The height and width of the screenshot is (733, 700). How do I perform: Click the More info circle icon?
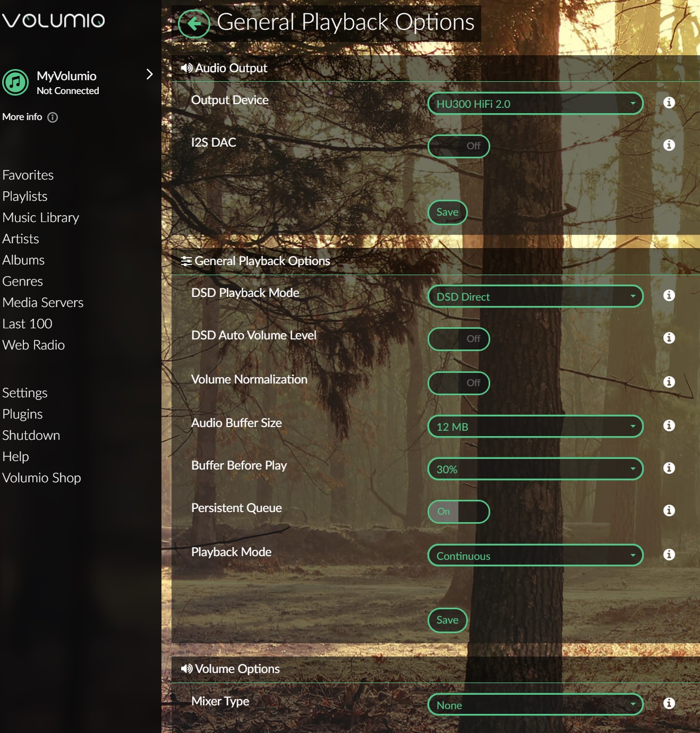pyautogui.click(x=53, y=117)
